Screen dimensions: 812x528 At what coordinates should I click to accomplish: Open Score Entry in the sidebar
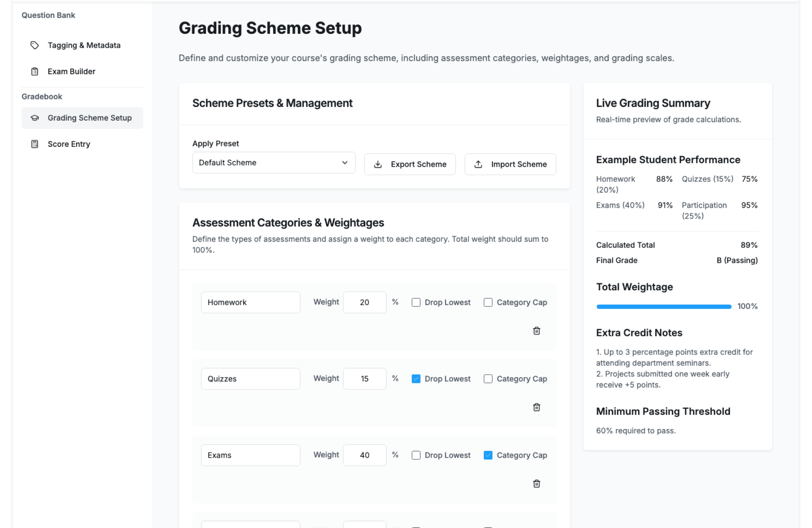click(69, 144)
